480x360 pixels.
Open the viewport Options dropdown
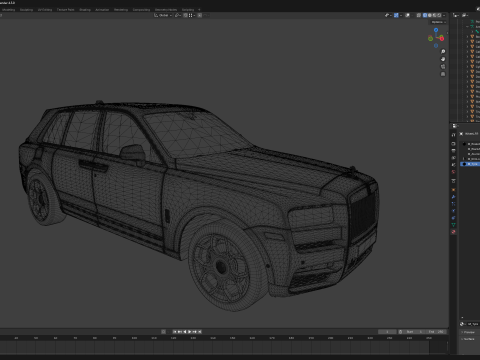click(438, 22)
